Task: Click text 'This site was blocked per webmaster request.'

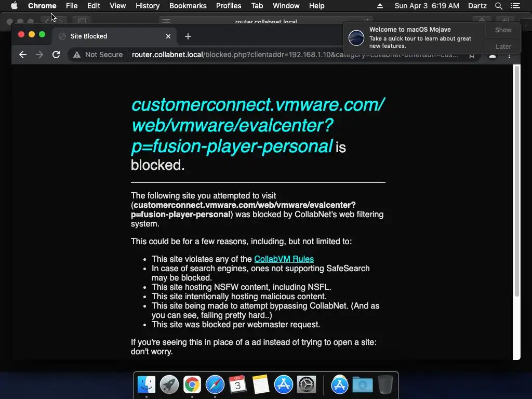Action: [x=236, y=324]
